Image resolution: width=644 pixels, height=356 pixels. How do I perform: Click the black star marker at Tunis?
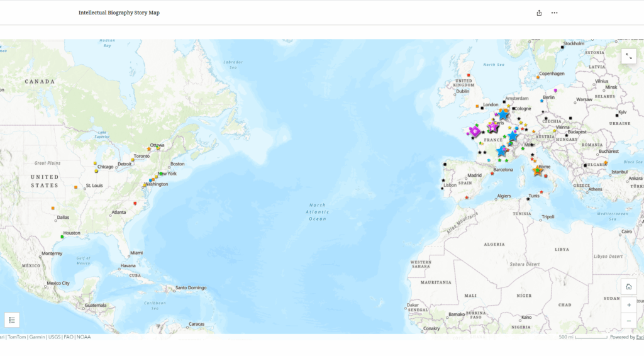528,199
